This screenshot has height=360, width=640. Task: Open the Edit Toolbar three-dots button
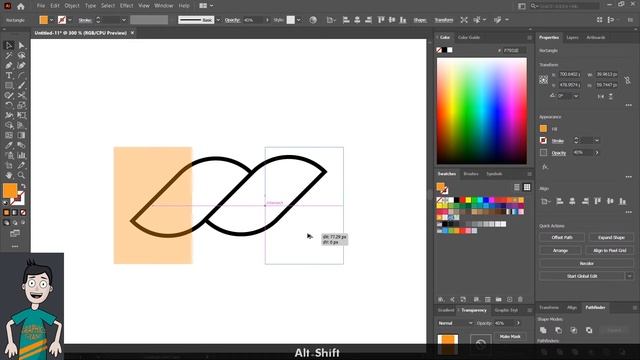coord(15,246)
